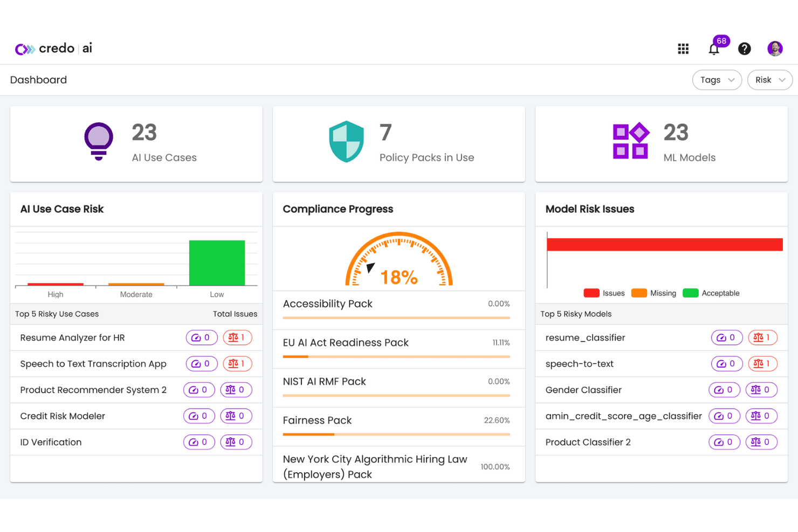Expand the Risk filter dropdown
The image size is (798, 532).
(x=770, y=80)
